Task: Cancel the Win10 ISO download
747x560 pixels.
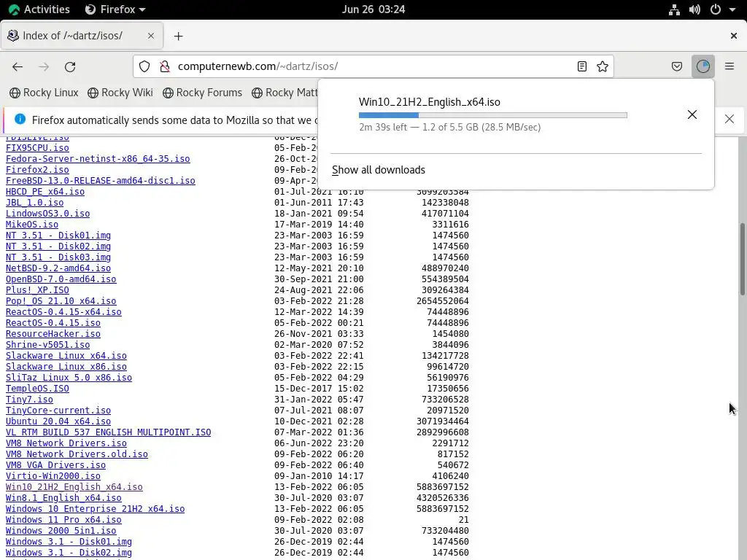Action: click(x=692, y=114)
